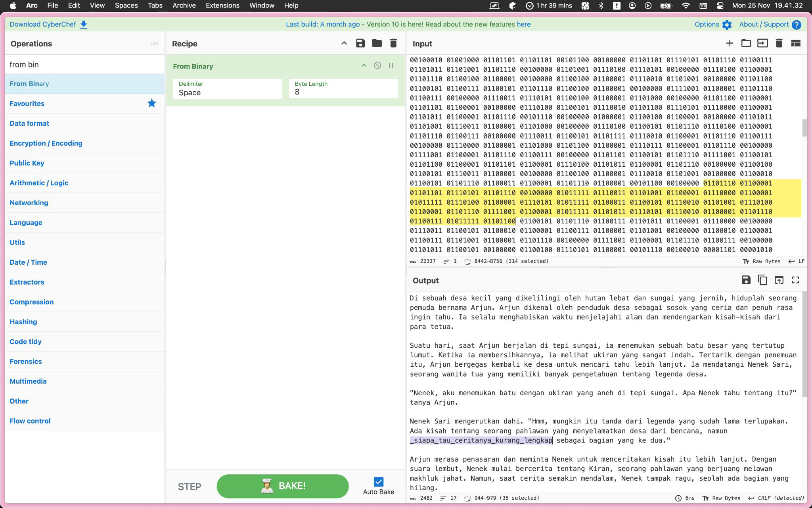Click the Save recipe icon
812x508 pixels.
coord(360,43)
